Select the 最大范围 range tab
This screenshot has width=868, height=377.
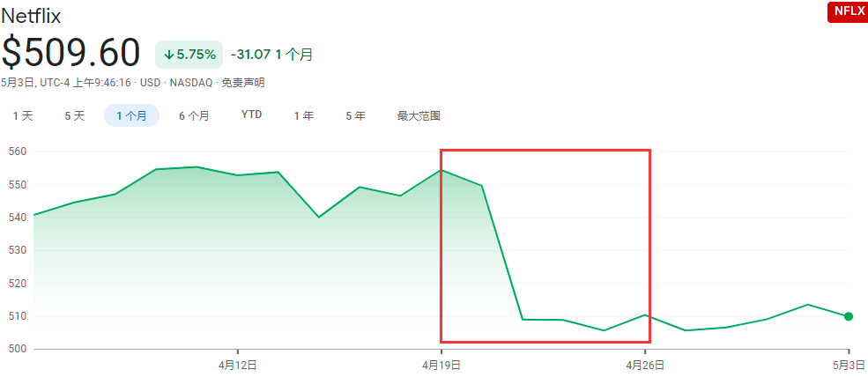click(x=419, y=115)
